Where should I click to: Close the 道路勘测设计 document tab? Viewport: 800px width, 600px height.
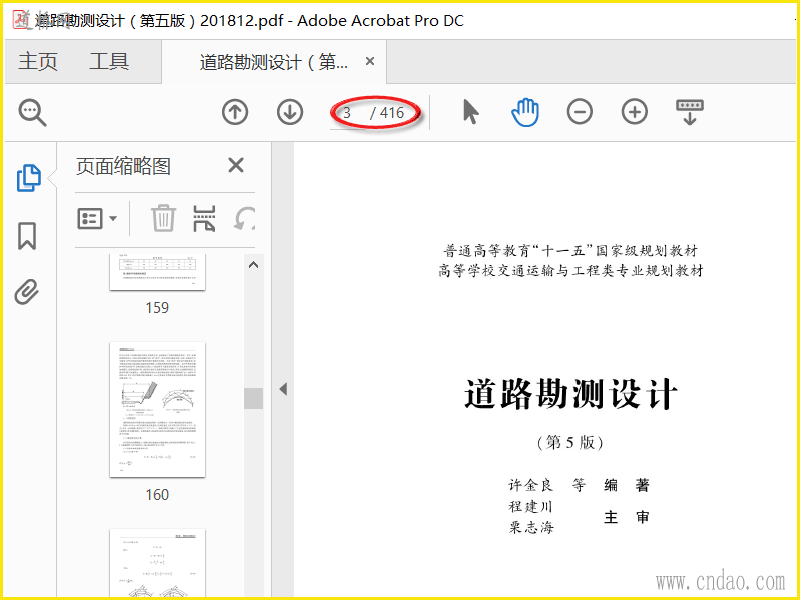tap(370, 61)
